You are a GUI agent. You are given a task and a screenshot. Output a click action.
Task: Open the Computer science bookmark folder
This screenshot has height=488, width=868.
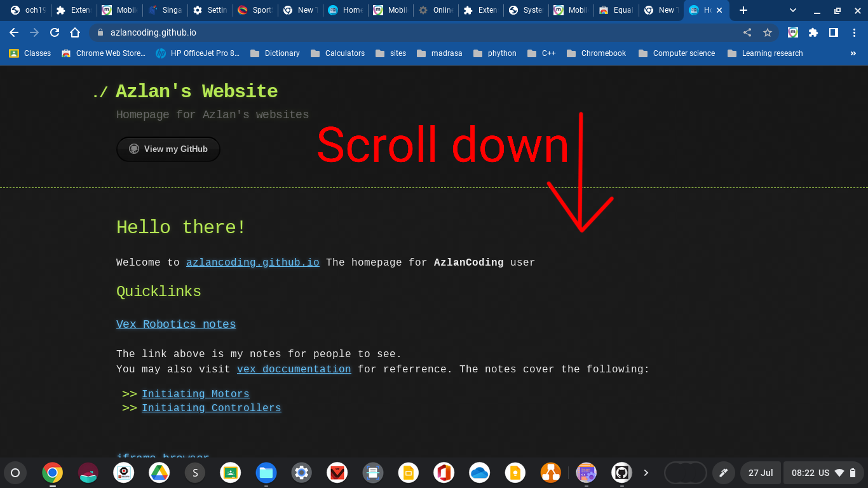pyautogui.click(x=677, y=53)
